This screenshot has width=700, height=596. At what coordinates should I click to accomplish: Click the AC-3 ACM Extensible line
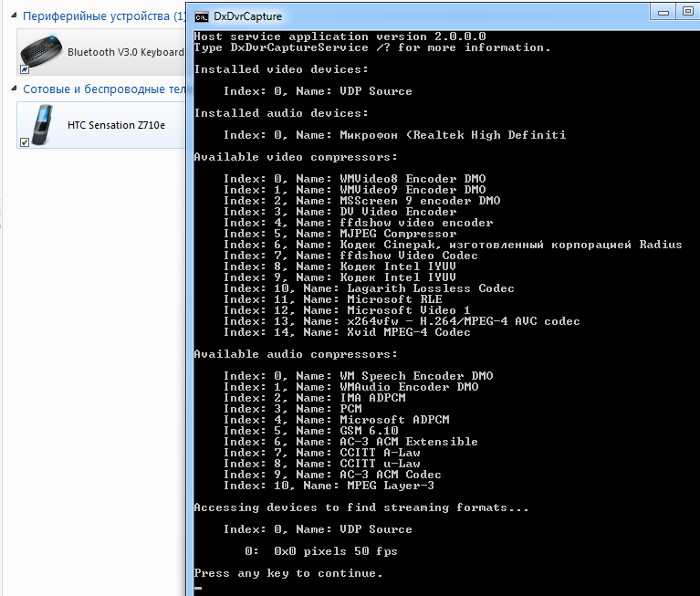(350, 442)
